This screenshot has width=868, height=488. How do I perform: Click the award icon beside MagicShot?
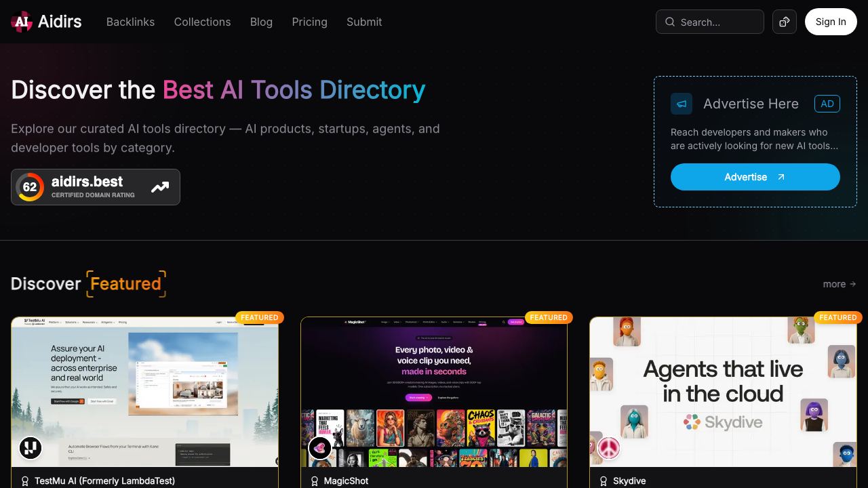[x=315, y=481]
